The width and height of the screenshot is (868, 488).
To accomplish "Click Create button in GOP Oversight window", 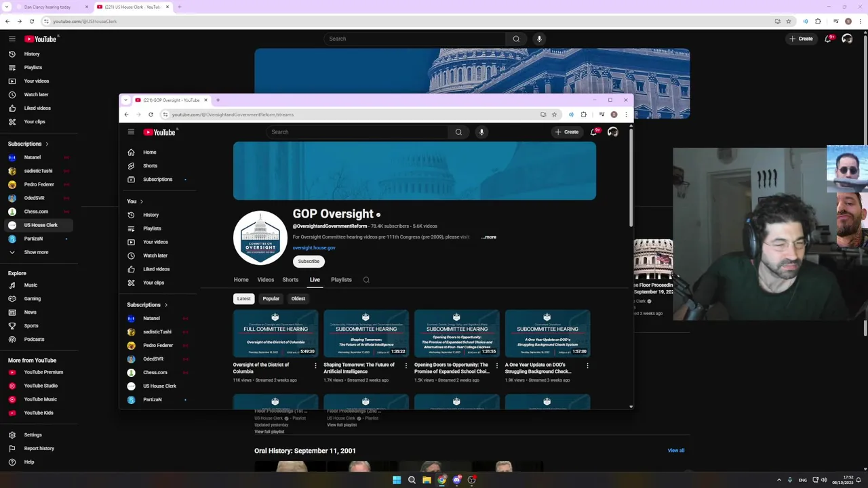I will (x=567, y=132).
